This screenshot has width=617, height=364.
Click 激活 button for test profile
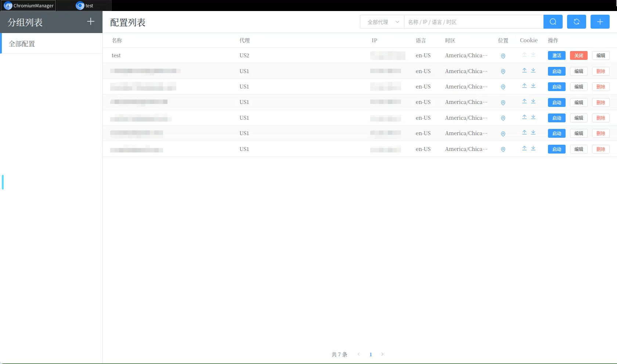pos(557,55)
